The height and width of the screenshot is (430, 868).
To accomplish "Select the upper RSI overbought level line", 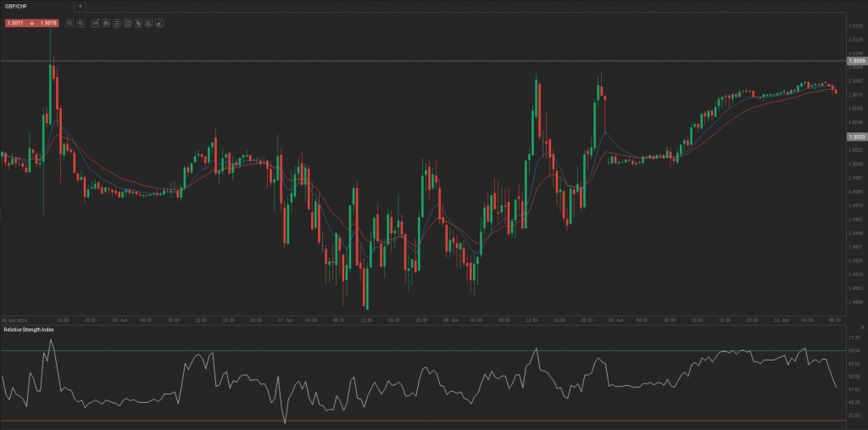I will (x=424, y=350).
